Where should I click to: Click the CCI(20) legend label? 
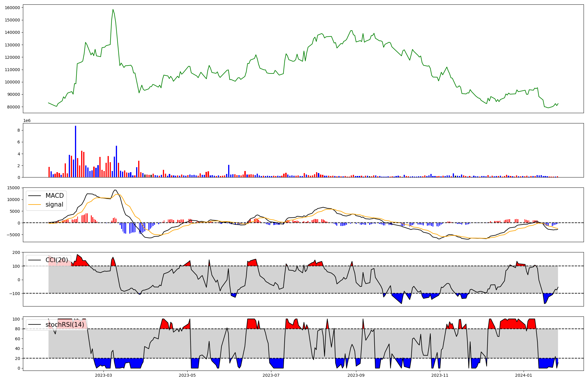pyautogui.click(x=56, y=260)
